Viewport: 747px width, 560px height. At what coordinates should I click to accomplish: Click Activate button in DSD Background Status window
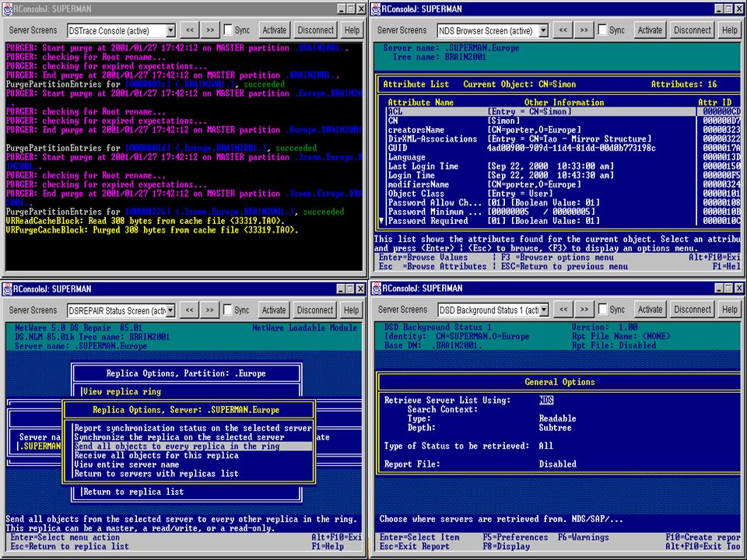point(651,310)
